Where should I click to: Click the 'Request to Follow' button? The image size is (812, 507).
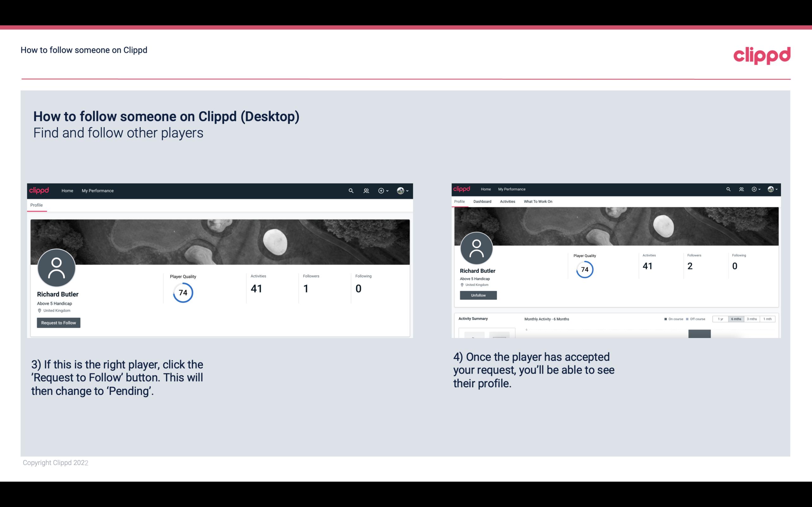58,323
